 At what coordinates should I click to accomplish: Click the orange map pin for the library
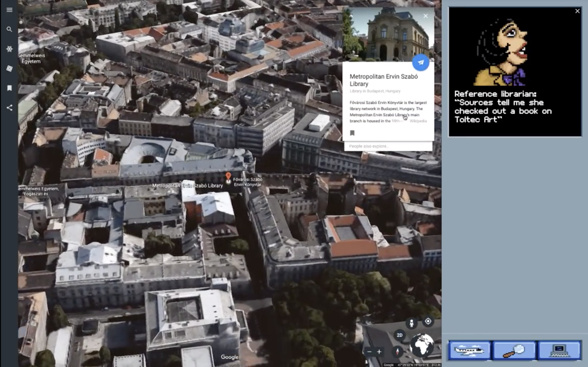pyautogui.click(x=228, y=177)
